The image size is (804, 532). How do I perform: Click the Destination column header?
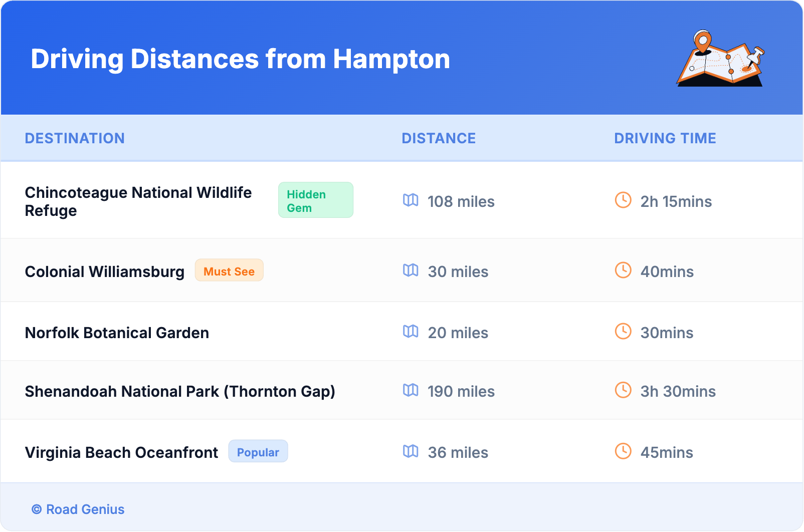coord(75,138)
